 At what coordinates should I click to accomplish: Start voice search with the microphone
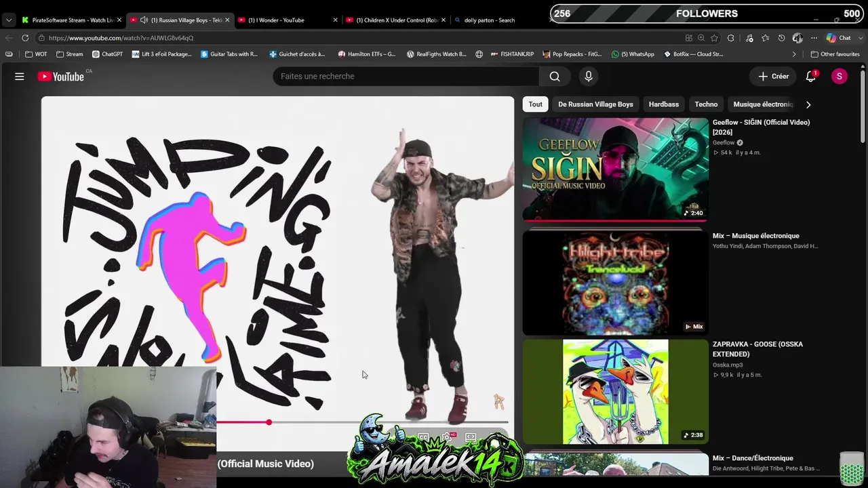point(589,77)
